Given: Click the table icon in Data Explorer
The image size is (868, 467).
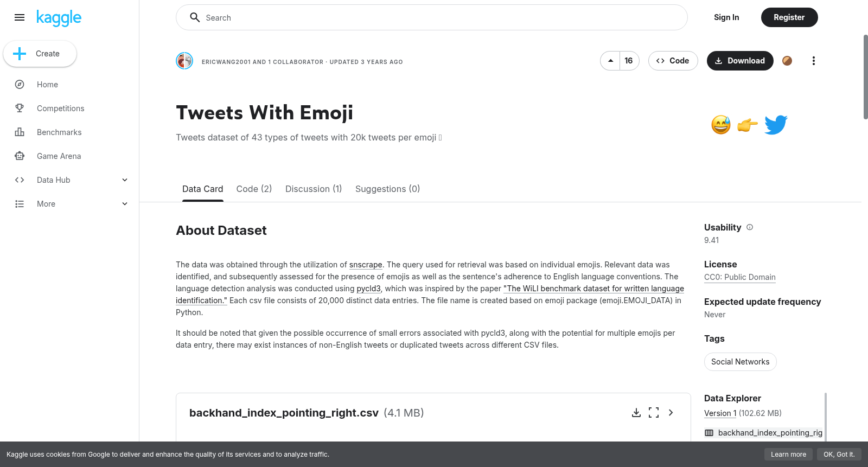Looking at the screenshot, I should (709, 433).
